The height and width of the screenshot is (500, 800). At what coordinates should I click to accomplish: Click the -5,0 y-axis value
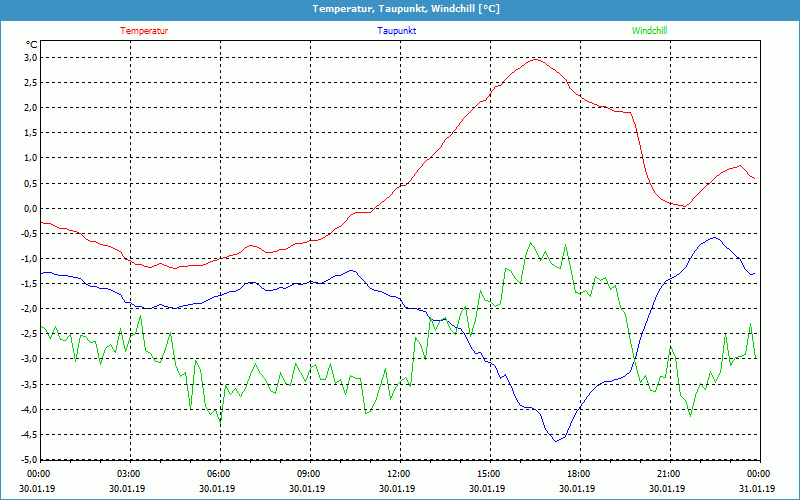(x=30, y=459)
